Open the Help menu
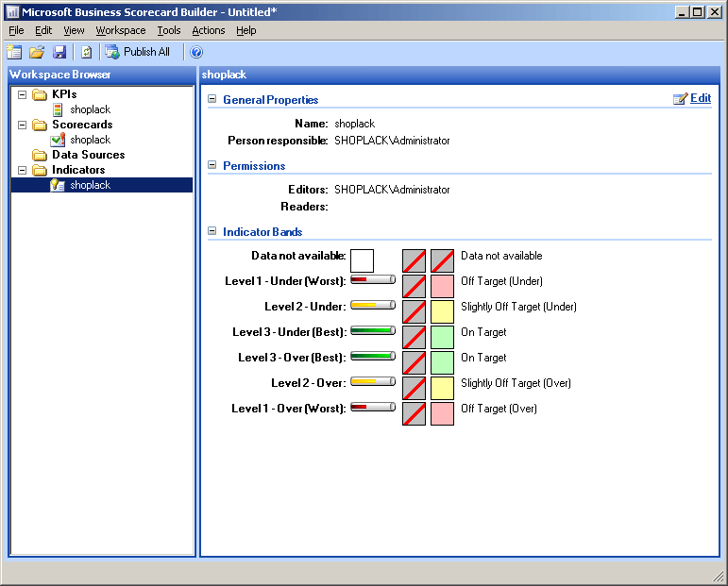The height and width of the screenshot is (586, 728). coord(246,30)
